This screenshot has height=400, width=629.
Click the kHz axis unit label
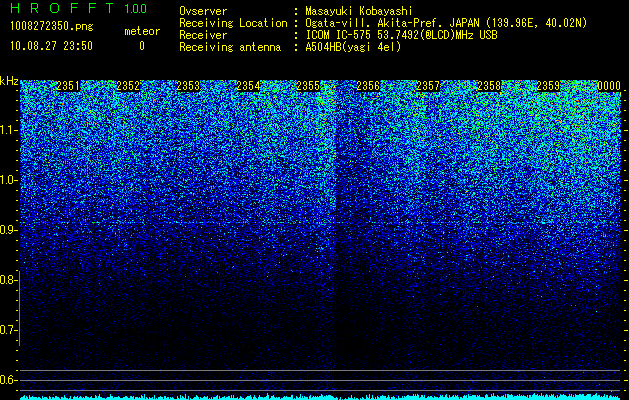coord(9,81)
